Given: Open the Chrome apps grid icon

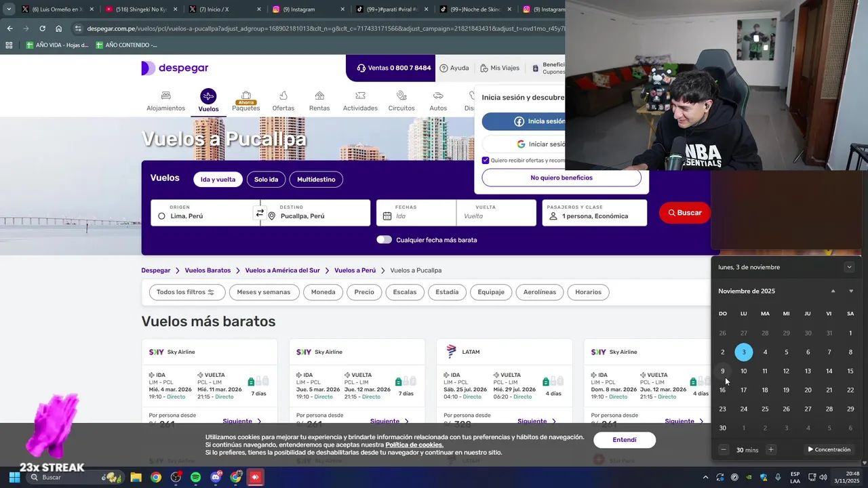Looking at the screenshot, I should (x=9, y=45).
